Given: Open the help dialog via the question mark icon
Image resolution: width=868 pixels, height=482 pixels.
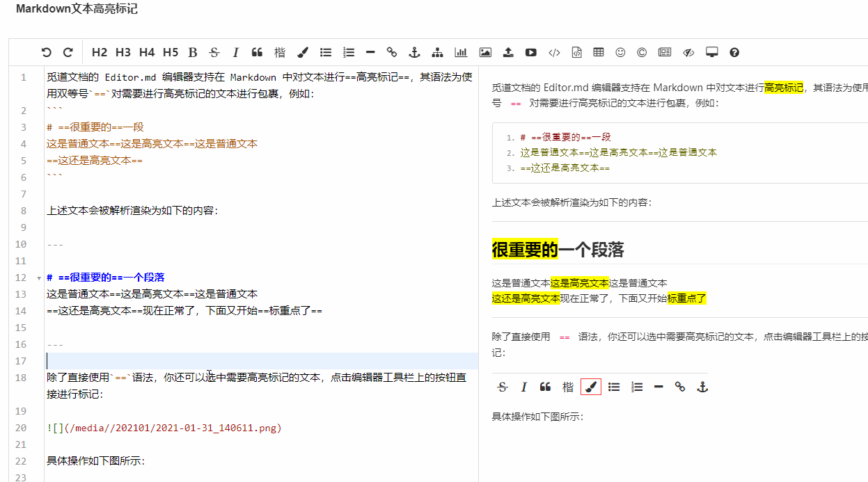Looking at the screenshot, I should coord(734,52).
